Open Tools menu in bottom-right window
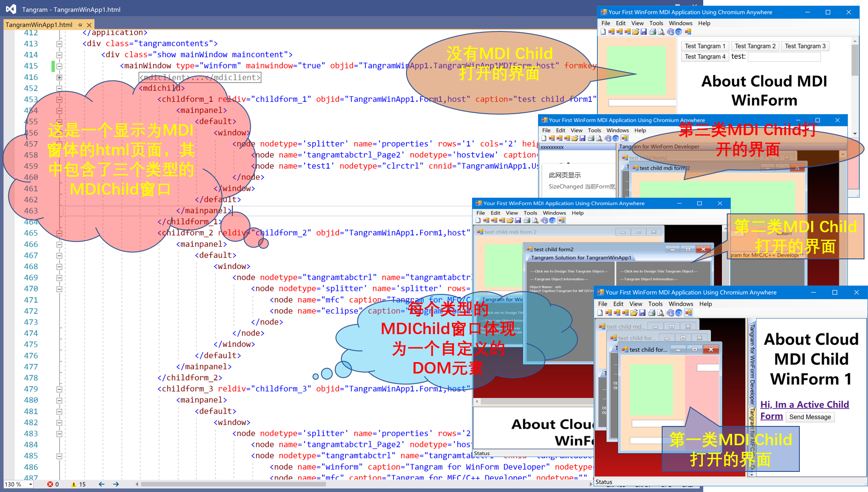This screenshot has width=868, height=492. click(x=655, y=304)
